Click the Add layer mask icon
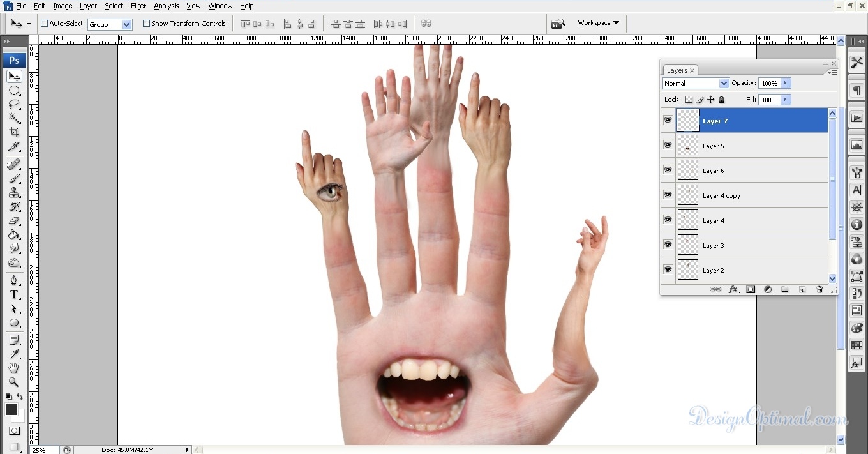Image resolution: width=868 pixels, height=454 pixels. pyautogui.click(x=751, y=289)
